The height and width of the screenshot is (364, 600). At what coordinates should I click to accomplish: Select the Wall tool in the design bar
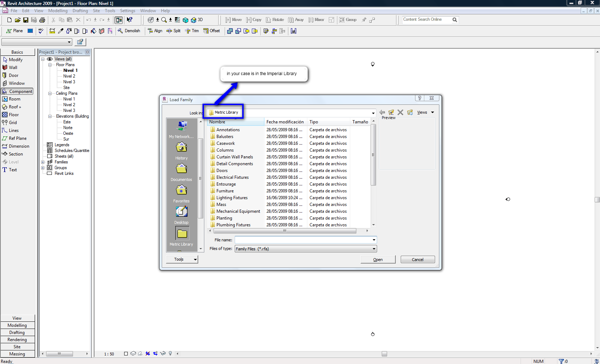(10, 68)
